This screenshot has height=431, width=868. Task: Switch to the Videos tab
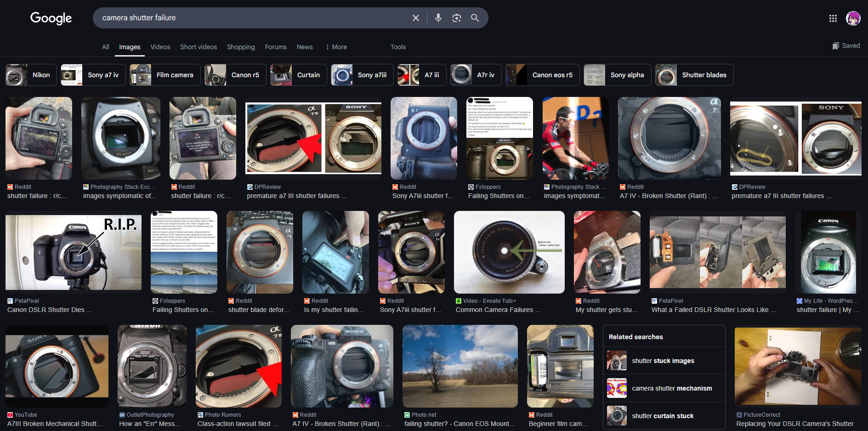[x=160, y=47]
